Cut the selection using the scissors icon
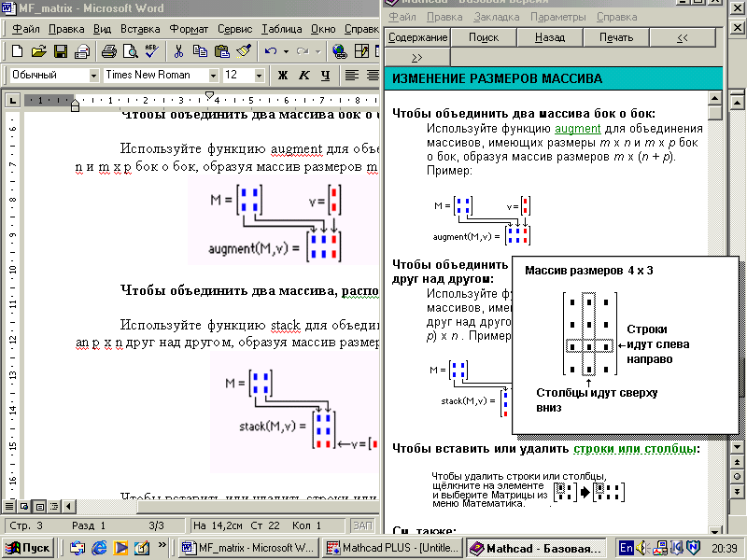The image size is (747, 560). coord(178,51)
